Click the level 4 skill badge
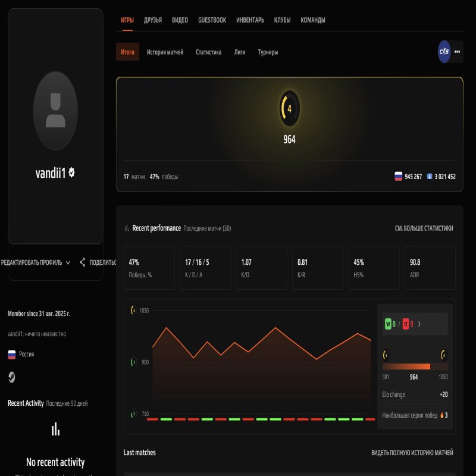This screenshot has width=476, height=476. coord(289,108)
